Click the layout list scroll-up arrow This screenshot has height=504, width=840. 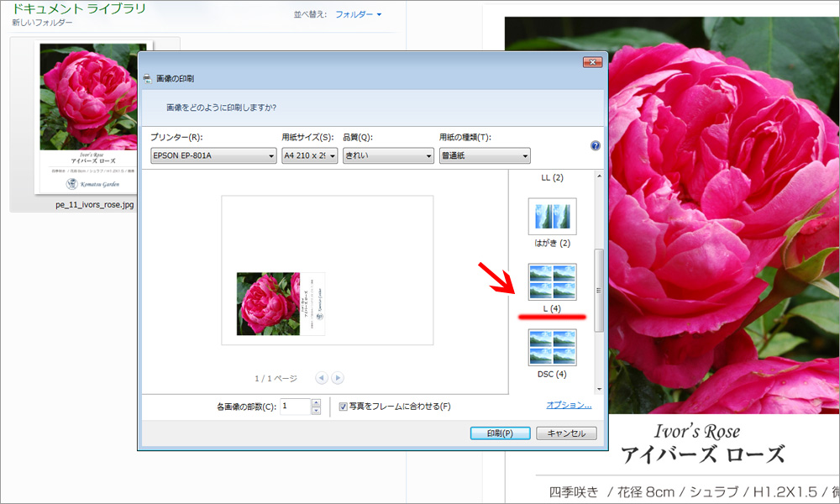599,176
